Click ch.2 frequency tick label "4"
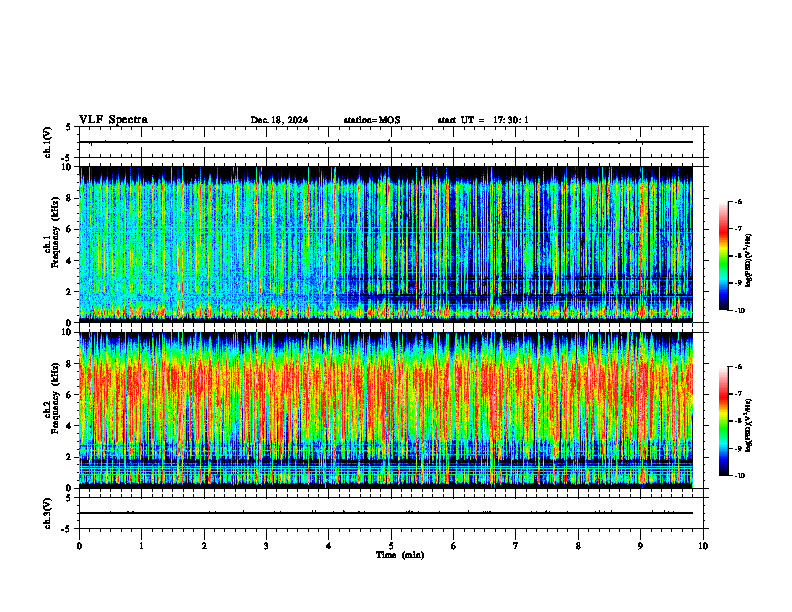 [x=70, y=426]
